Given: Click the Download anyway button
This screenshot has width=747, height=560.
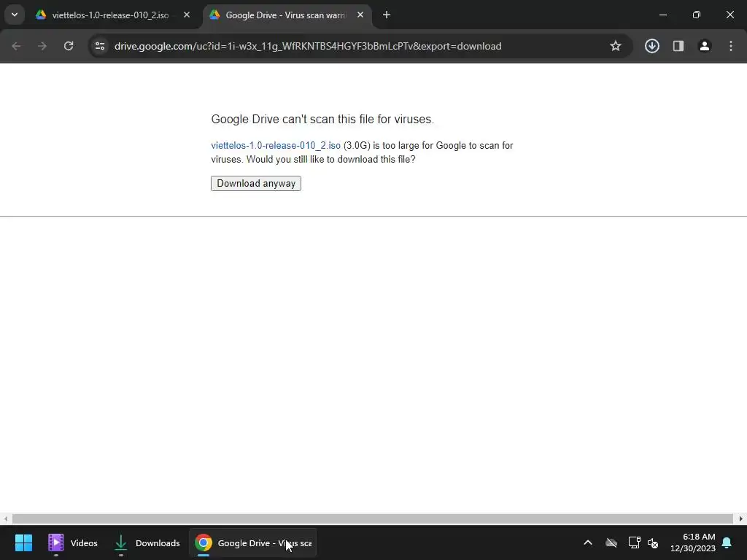Looking at the screenshot, I should [256, 183].
